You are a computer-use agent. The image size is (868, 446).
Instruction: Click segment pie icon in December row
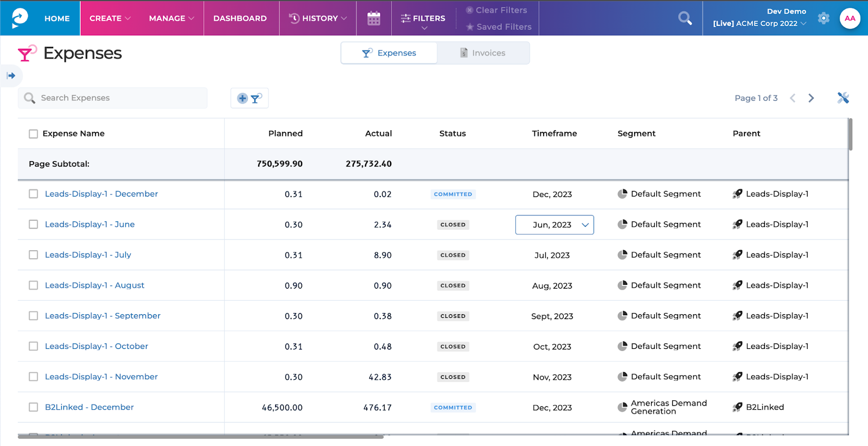(622, 194)
